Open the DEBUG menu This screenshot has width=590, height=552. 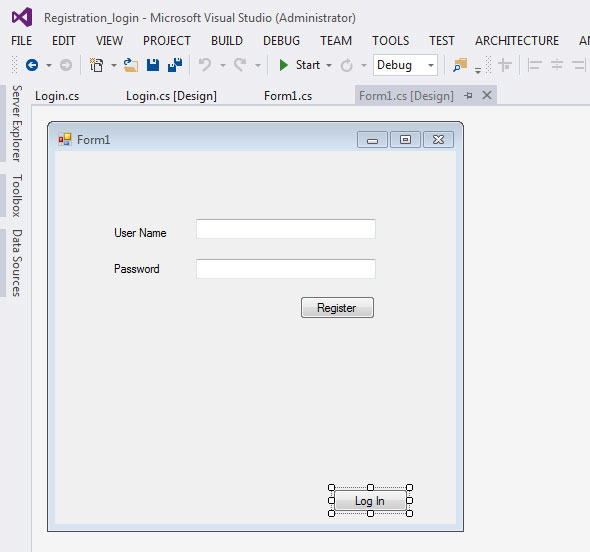coord(281,41)
